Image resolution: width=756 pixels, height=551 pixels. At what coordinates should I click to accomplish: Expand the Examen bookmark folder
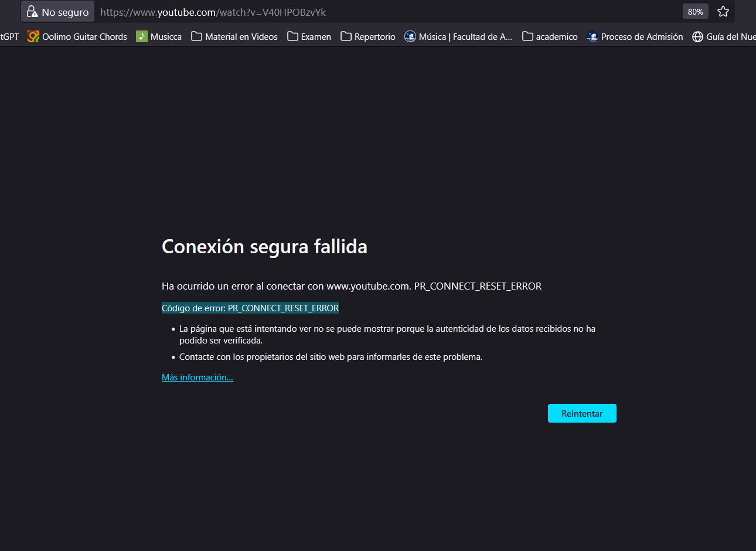pos(309,36)
